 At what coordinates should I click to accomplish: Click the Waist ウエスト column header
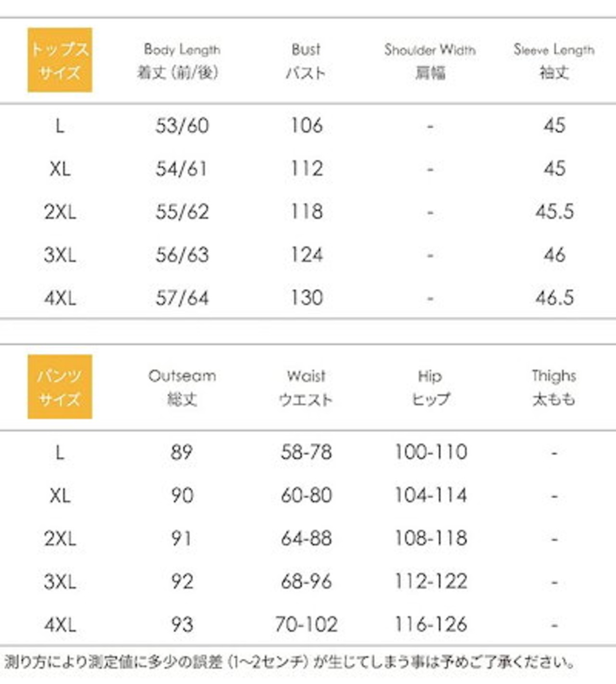coord(306,387)
